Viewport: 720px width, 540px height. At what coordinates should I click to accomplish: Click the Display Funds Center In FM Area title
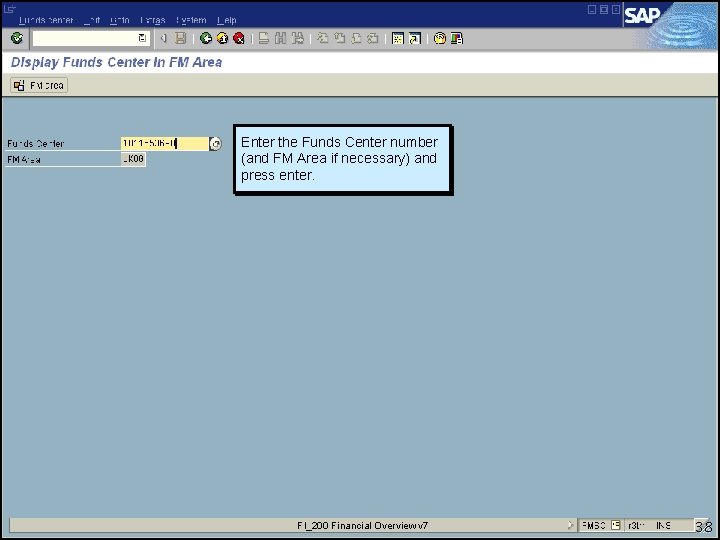point(116,62)
